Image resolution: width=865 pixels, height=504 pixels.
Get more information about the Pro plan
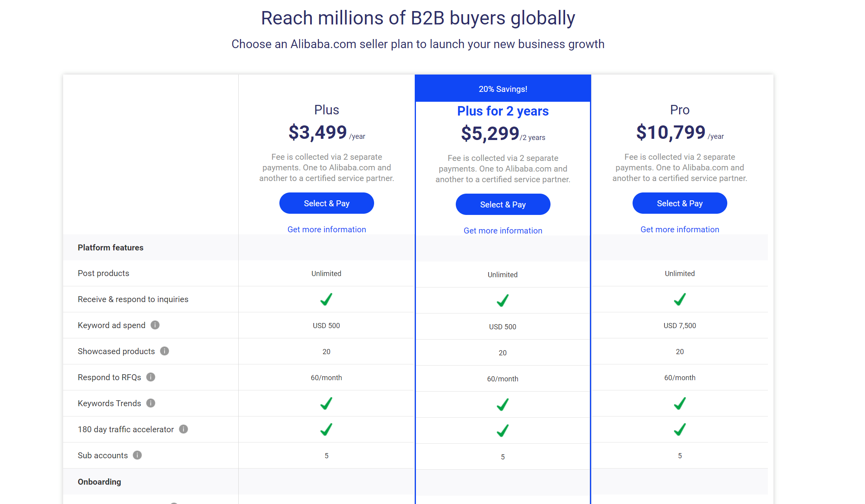point(680,229)
